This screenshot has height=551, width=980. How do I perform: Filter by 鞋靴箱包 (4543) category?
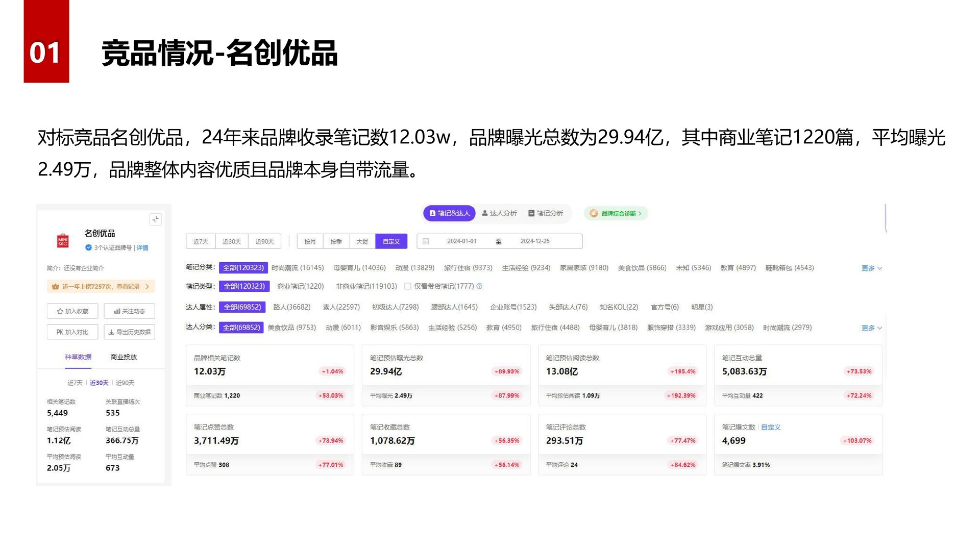tap(790, 268)
